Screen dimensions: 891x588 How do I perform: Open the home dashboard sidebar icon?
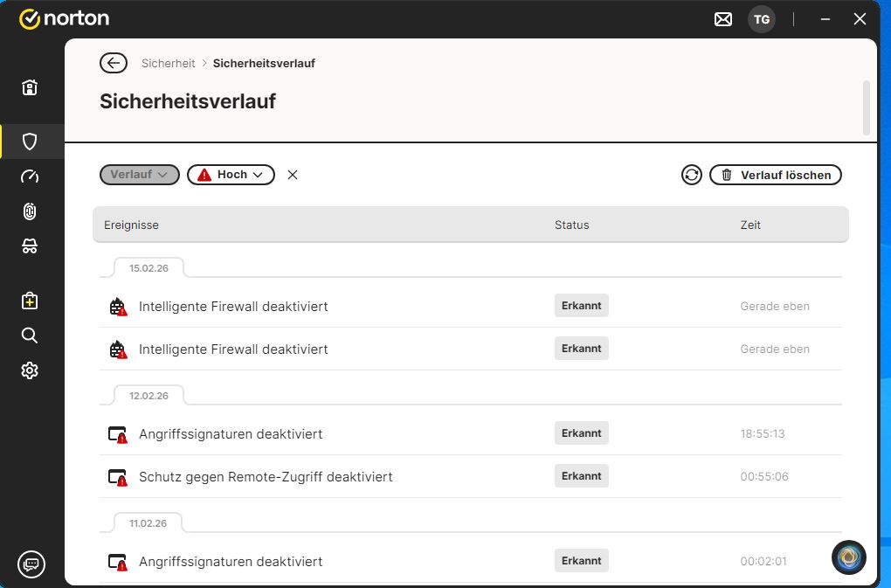(30, 87)
